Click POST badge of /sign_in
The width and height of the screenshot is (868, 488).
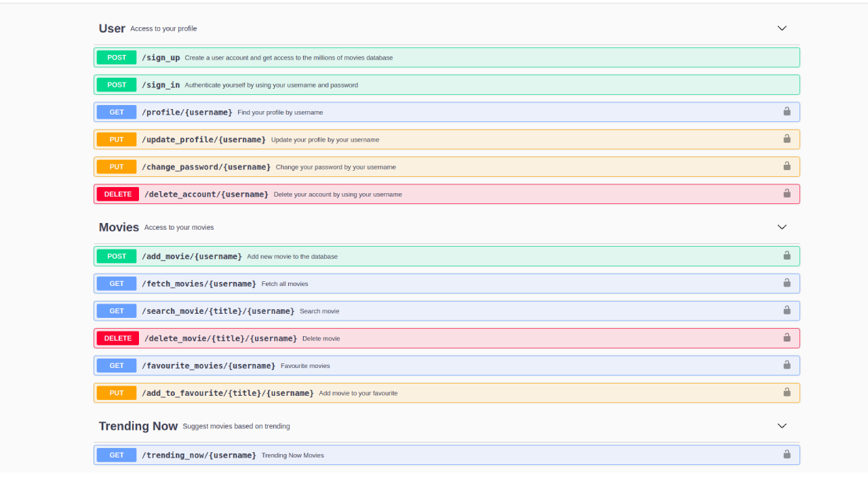click(x=117, y=85)
